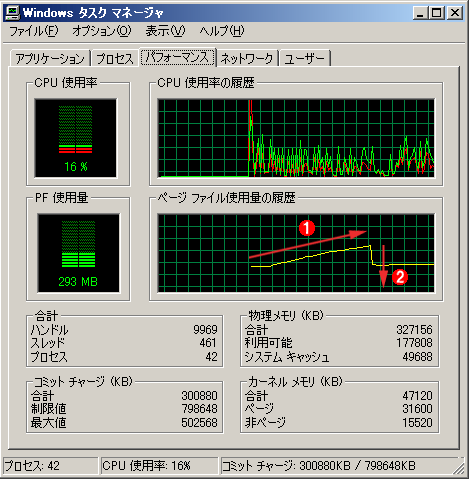Screen dimensions: 469x479
Task: Switch to the ネットワーク tab
Action: (x=247, y=58)
